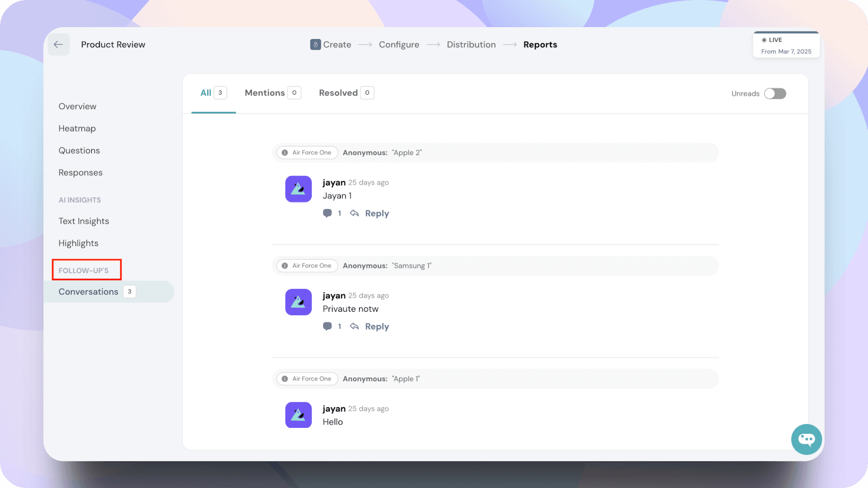
Task: Click jayan's avatar on the Hello message
Action: (298, 415)
